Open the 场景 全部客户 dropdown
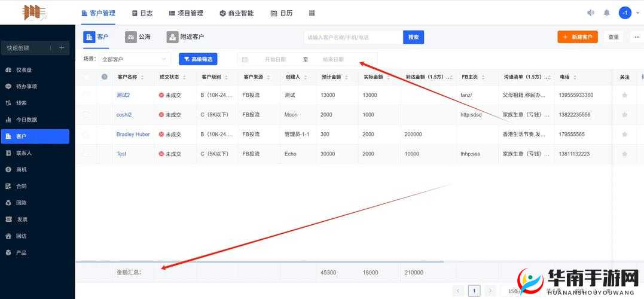 (x=135, y=59)
